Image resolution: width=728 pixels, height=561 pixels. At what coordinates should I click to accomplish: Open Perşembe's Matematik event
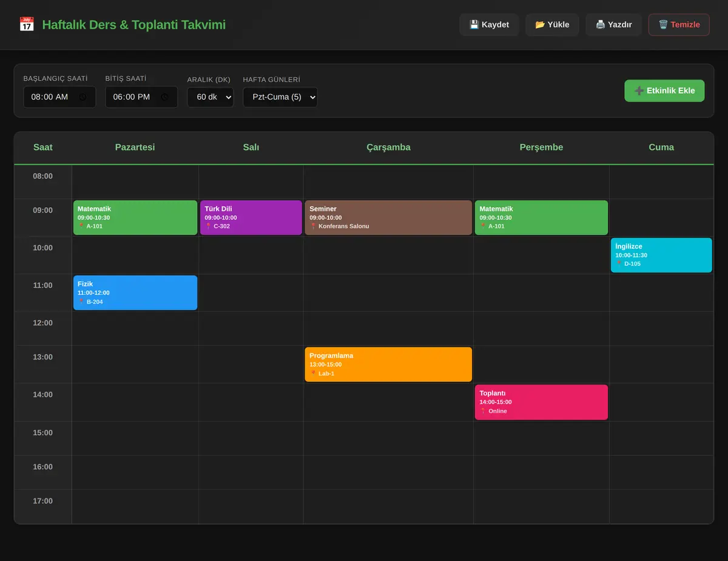[541, 217]
